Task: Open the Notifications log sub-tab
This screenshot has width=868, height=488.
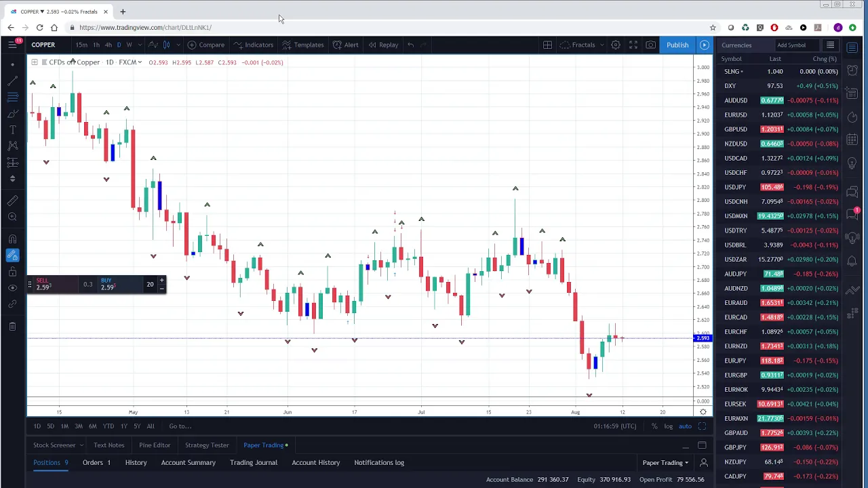Action: click(x=379, y=463)
